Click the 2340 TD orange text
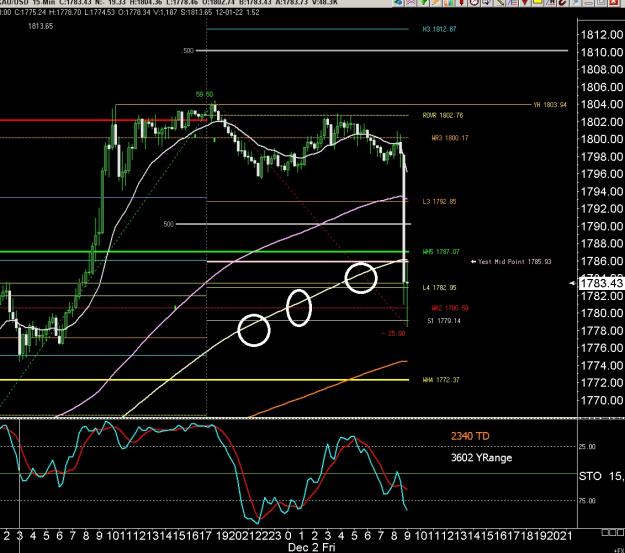Viewport: 625px width, 553px height. 470,436
